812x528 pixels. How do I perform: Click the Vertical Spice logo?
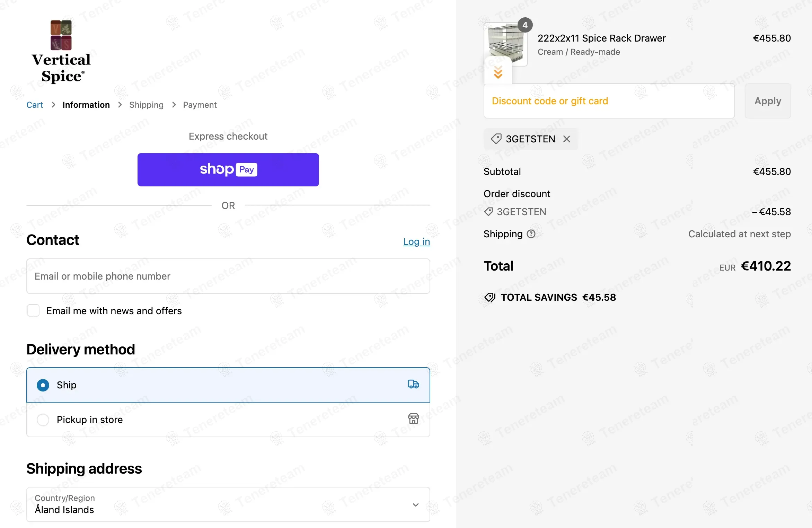pos(61,52)
